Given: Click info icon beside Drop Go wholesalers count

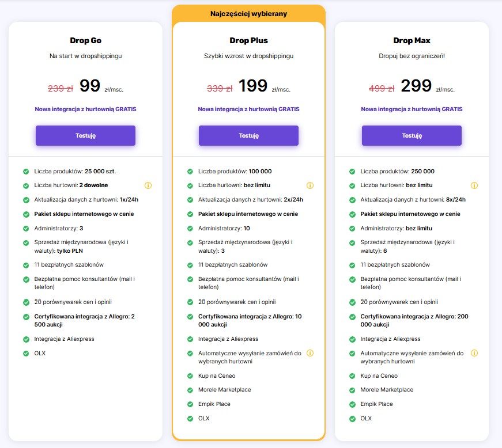Looking at the screenshot, I should pyautogui.click(x=148, y=185).
